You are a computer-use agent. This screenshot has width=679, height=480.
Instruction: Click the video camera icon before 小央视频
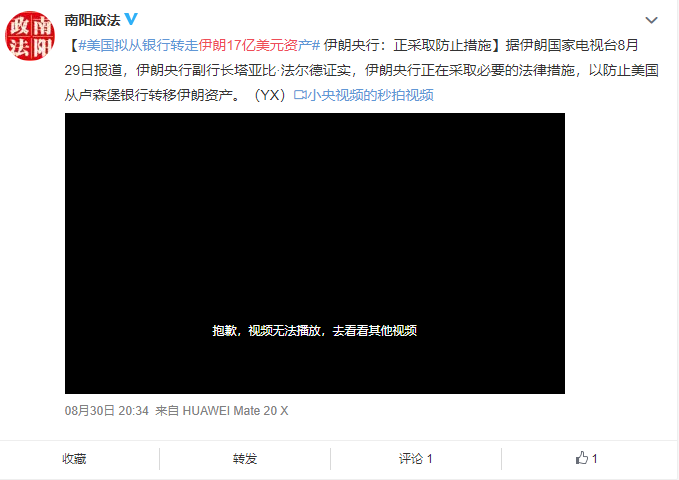[x=300, y=95]
